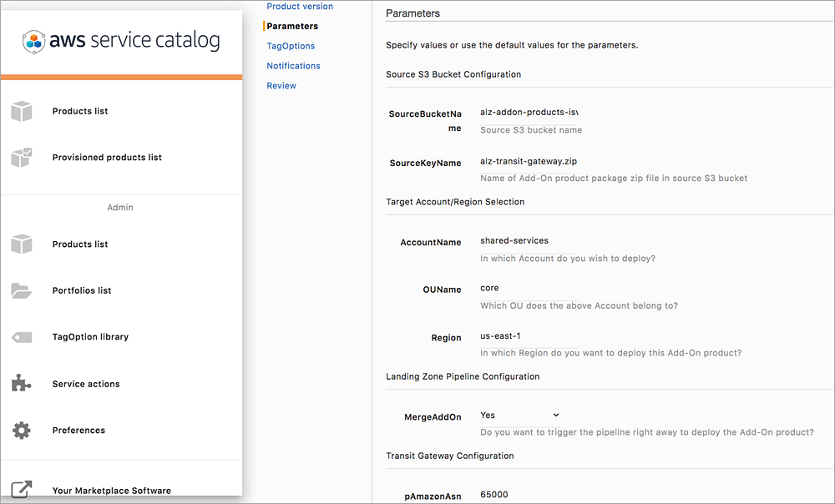Select the Products list box icon
Viewport: 835px width, 504px height.
pos(22,111)
